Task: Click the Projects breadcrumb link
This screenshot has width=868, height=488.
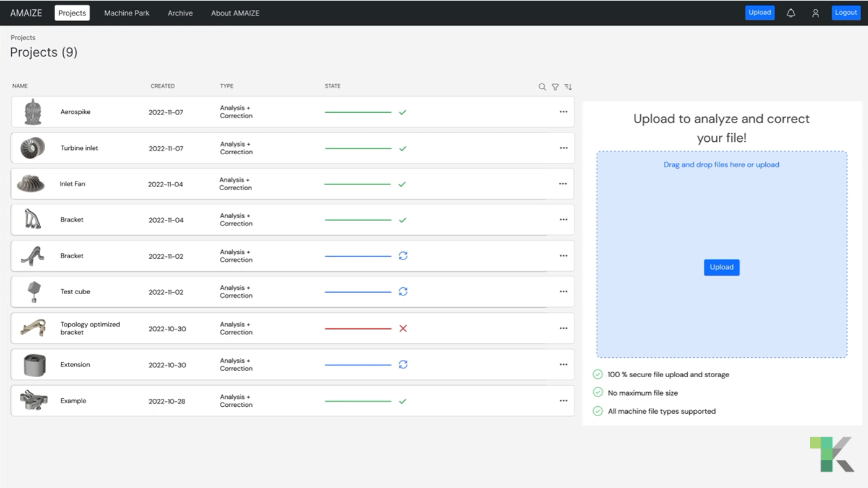Action: pos(23,38)
